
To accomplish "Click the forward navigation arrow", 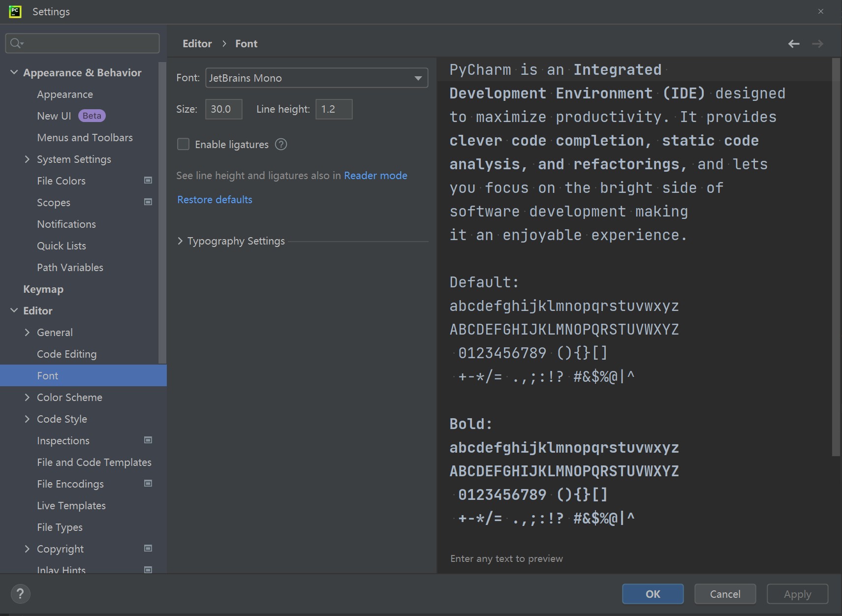I will 817,44.
